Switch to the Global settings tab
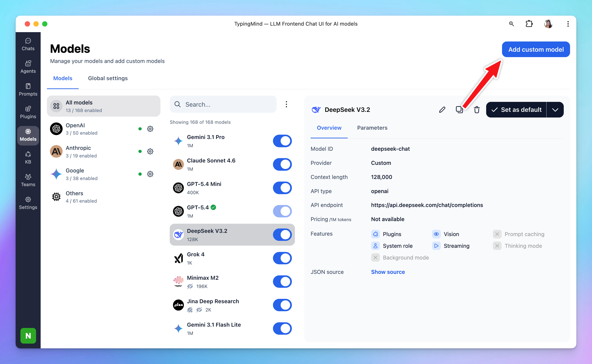 point(108,78)
